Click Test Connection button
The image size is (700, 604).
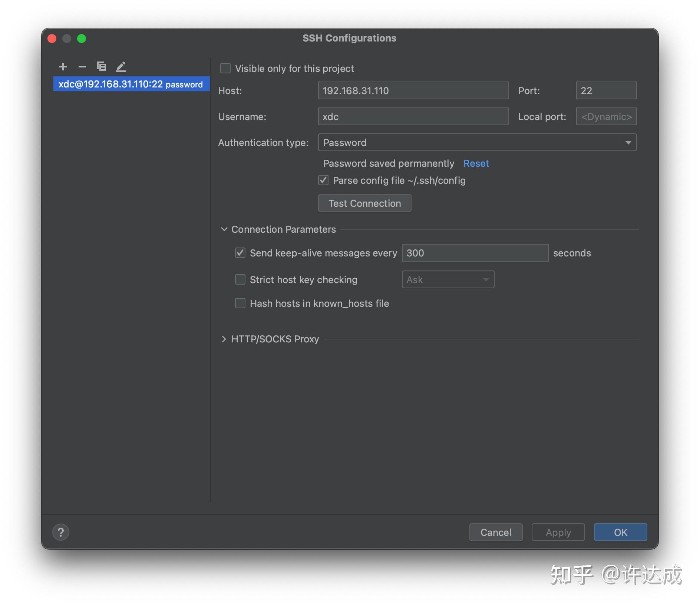pos(364,203)
